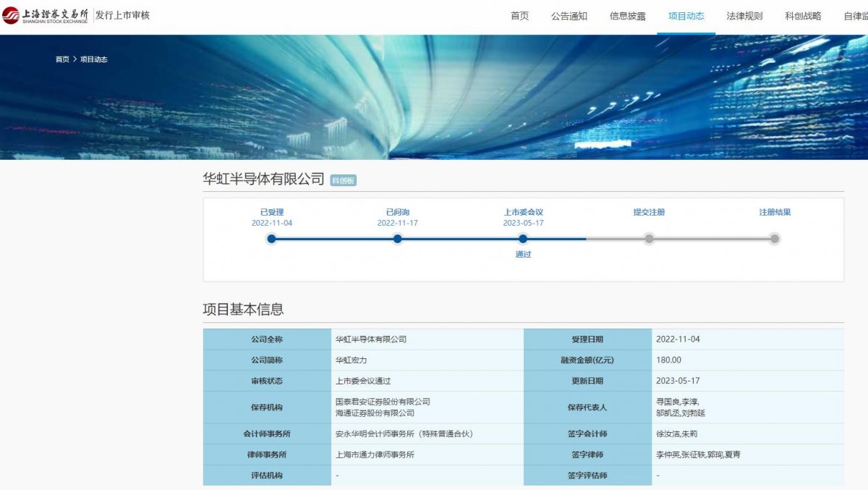
Task: Open the 公告通知 menu item
Action: coord(571,15)
